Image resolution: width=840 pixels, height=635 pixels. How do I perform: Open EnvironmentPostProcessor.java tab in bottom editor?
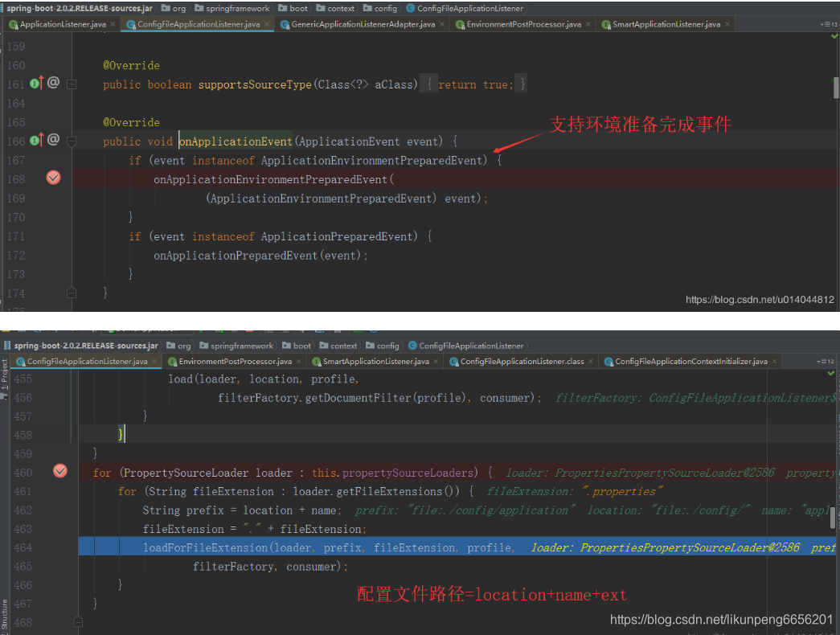(x=236, y=361)
